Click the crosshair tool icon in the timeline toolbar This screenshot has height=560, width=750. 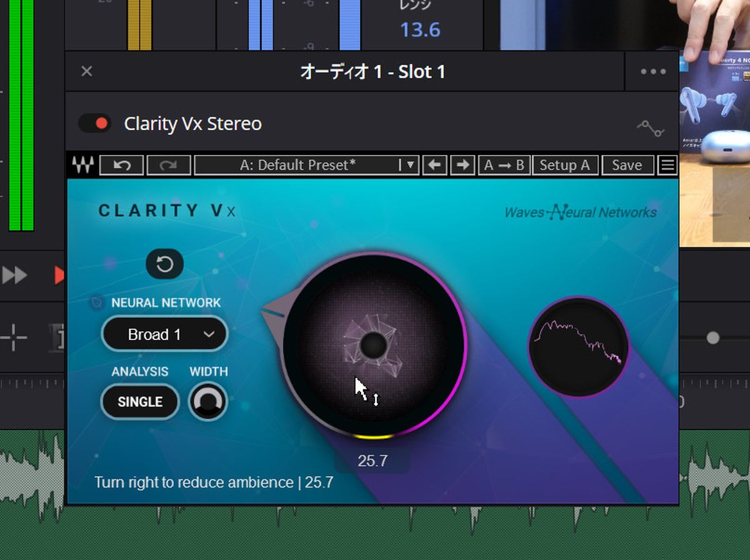[x=13, y=337]
